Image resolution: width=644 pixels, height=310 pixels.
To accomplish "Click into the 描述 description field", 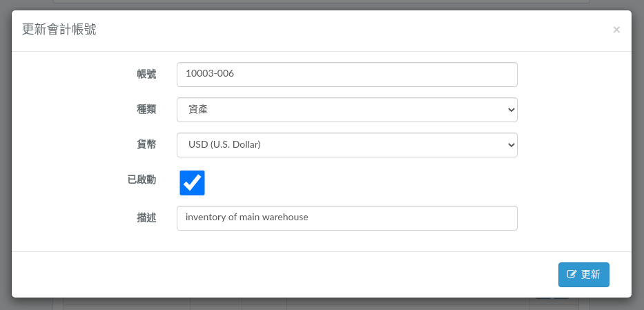I will [347, 218].
